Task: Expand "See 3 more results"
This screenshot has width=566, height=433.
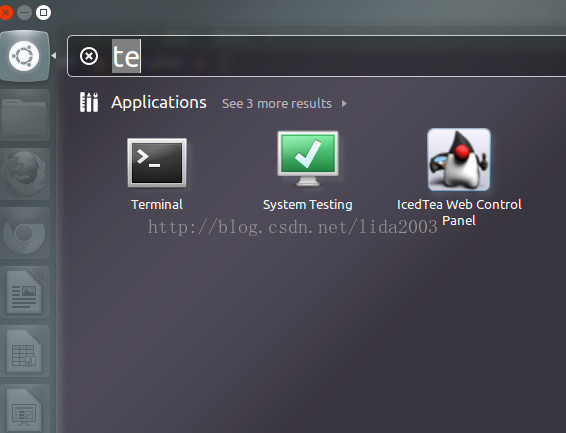Action: coord(284,104)
